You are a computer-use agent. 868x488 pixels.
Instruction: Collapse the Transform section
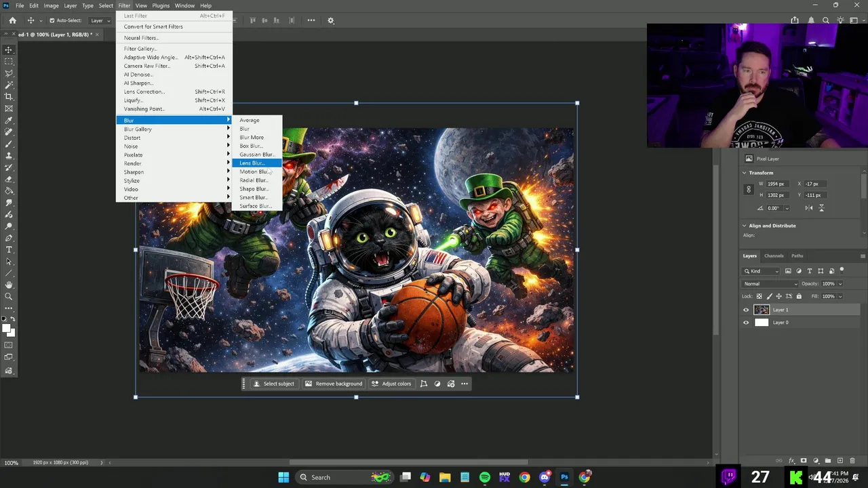(745, 173)
